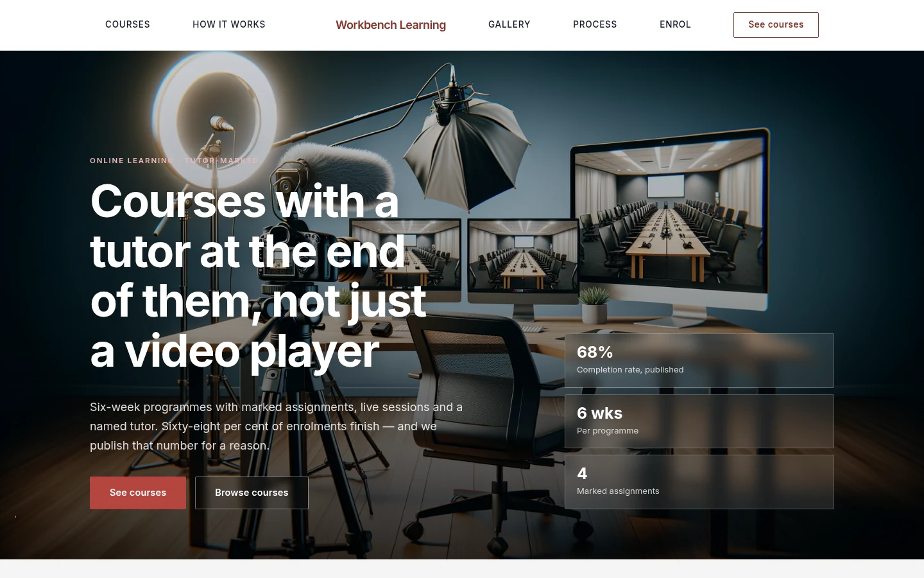Select the 68% completion rate card
This screenshot has height=578, width=924.
(699, 360)
